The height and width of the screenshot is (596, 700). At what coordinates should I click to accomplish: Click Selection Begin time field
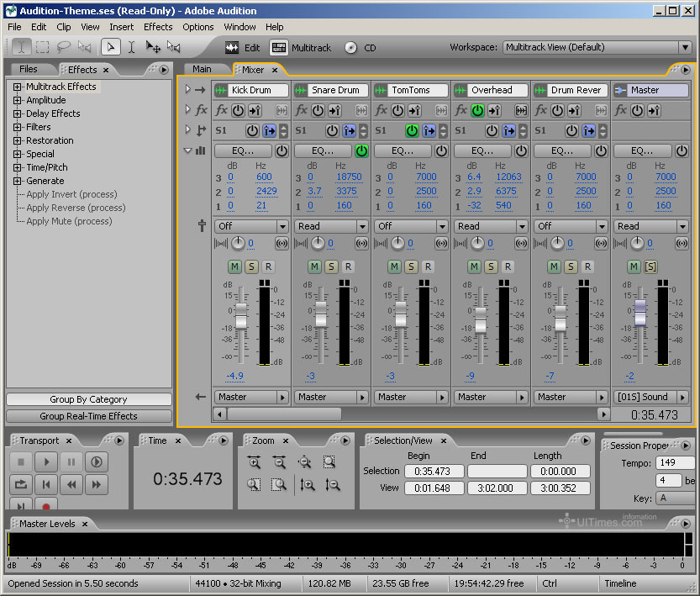(x=434, y=471)
